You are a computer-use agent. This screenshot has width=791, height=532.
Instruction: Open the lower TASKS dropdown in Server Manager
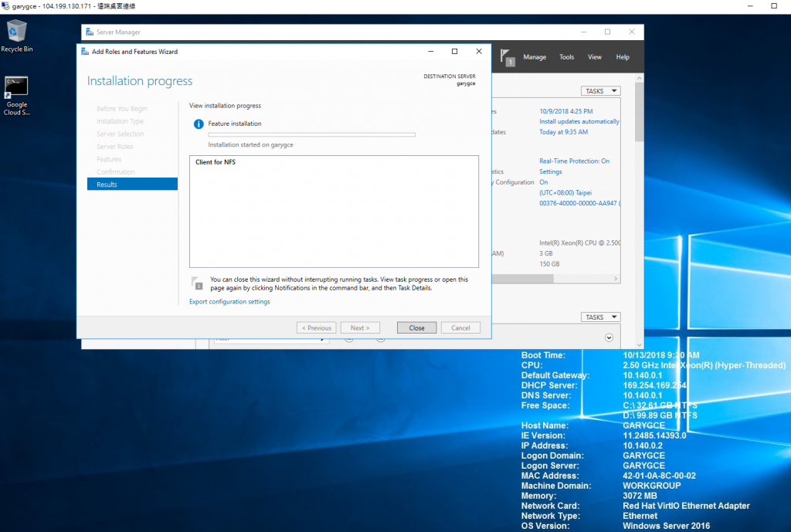tap(601, 317)
